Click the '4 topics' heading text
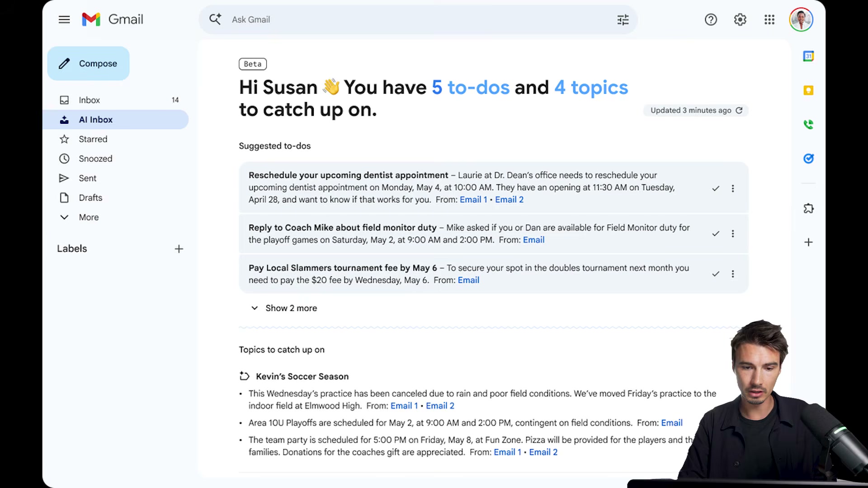The height and width of the screenshot is (488, 868). (591, 87)
